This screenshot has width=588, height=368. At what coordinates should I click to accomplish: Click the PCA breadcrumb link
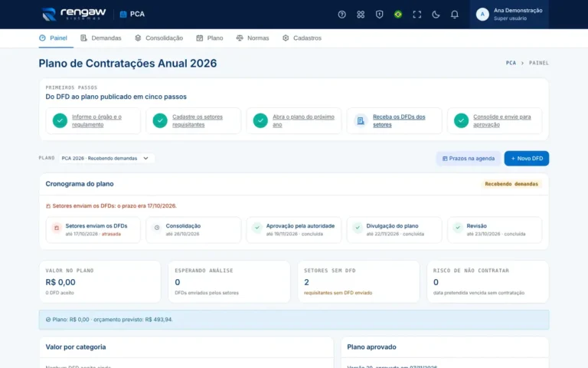[x=511, y=63]
